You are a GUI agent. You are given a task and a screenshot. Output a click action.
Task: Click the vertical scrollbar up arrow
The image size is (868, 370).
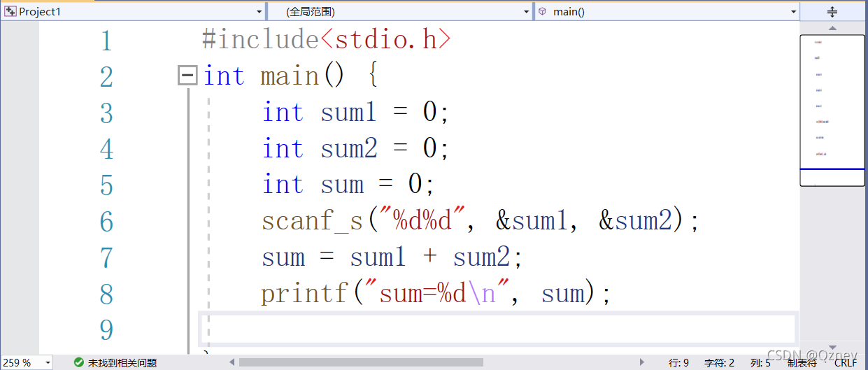pos(832,28)
